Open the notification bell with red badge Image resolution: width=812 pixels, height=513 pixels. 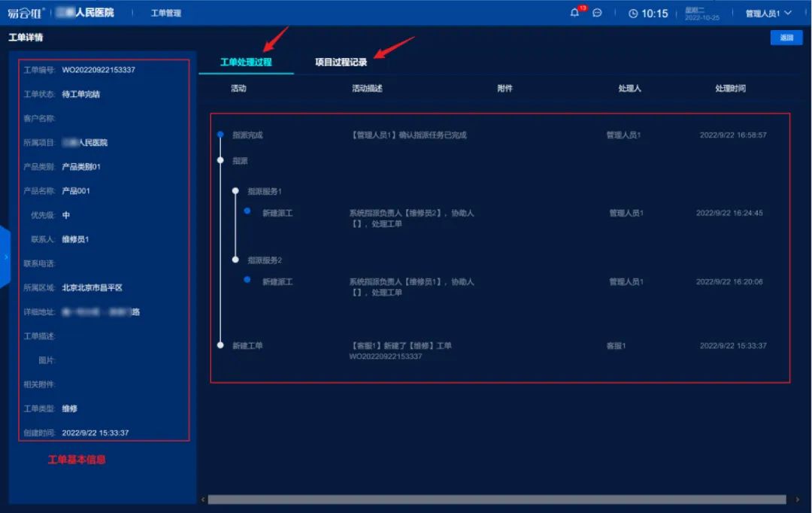coord(575,13)
